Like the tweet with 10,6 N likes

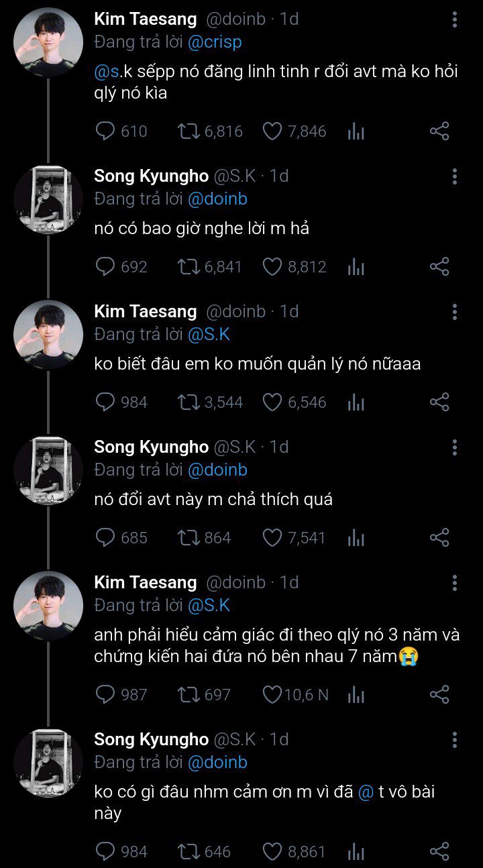click(x=272, y=694)
